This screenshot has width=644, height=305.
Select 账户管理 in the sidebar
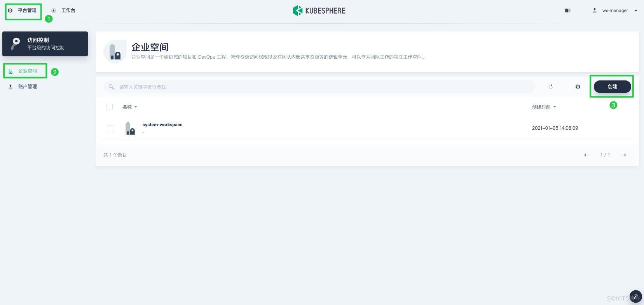pyautogui.click(x=27, y=87)
